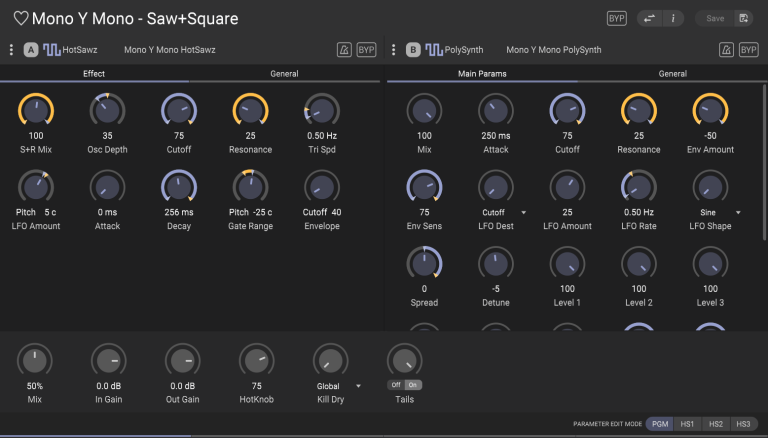
Task: Open the Mono Y Mono HotSawz preset name
Action: 169,49
